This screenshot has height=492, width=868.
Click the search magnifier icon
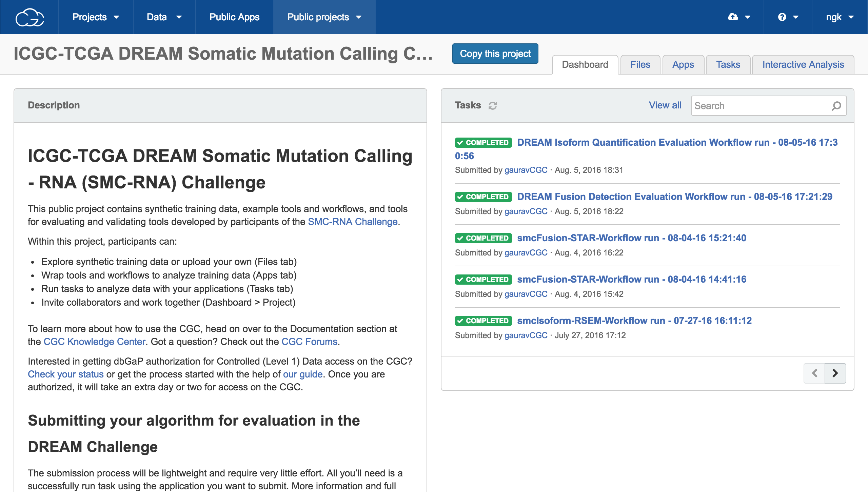click(x=836, y=106)
